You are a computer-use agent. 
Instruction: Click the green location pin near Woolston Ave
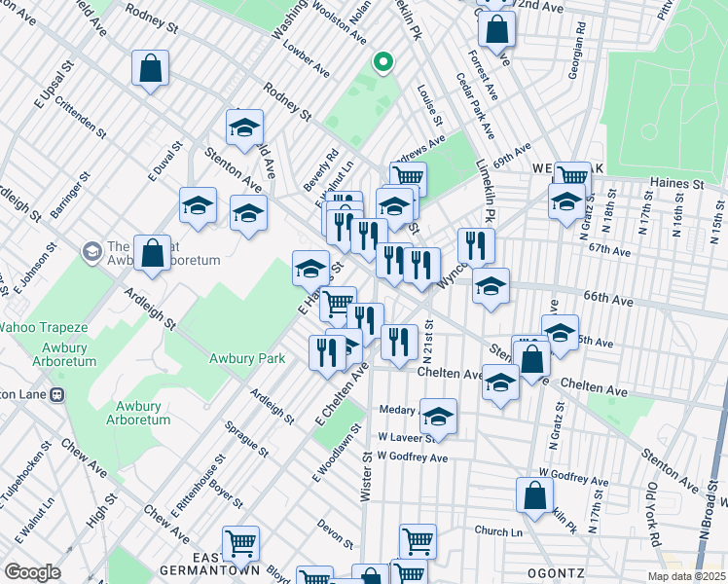coord(382,62)
